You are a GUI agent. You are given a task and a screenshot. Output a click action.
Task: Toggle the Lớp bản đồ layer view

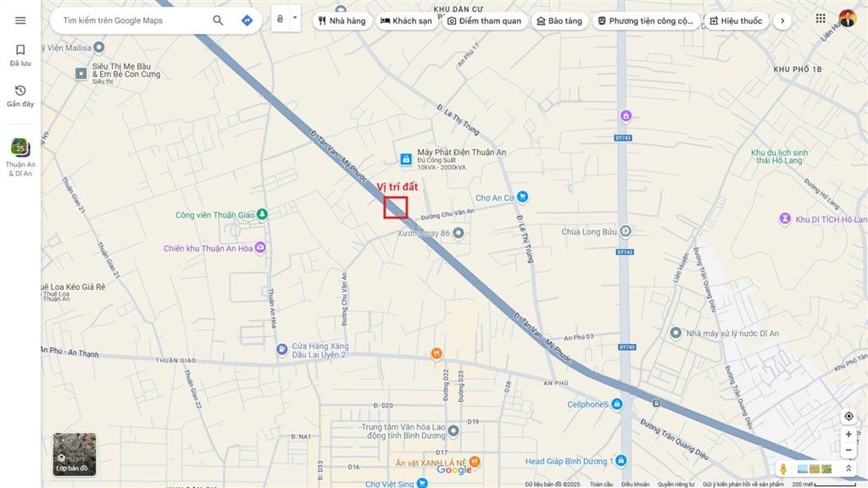75,454
